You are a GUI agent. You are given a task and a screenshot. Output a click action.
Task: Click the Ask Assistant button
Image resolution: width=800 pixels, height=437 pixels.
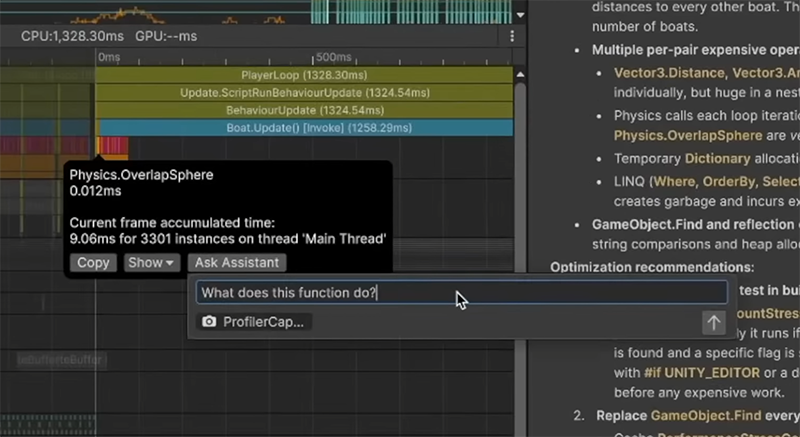238,263
